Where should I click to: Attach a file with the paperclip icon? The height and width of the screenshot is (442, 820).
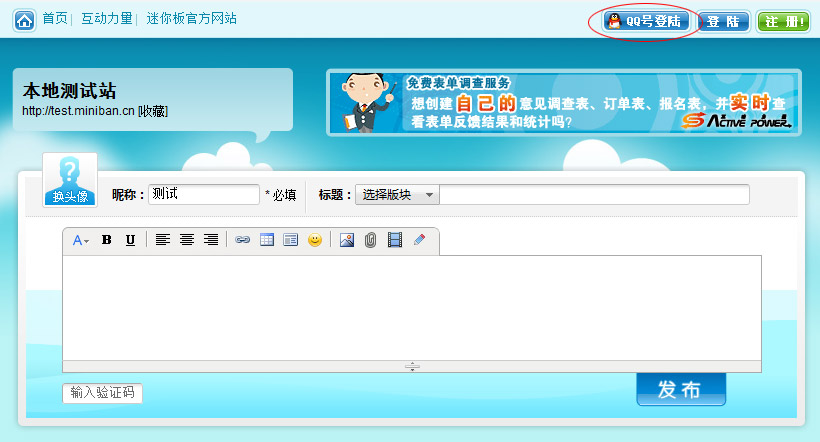click(x=370, y=240)
